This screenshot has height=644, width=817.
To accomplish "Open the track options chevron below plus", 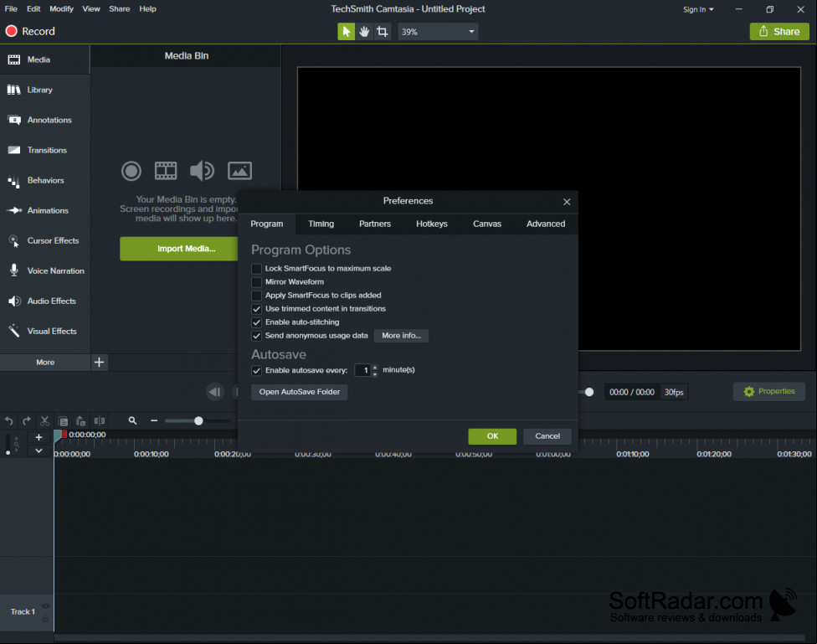I will [39, 451].
